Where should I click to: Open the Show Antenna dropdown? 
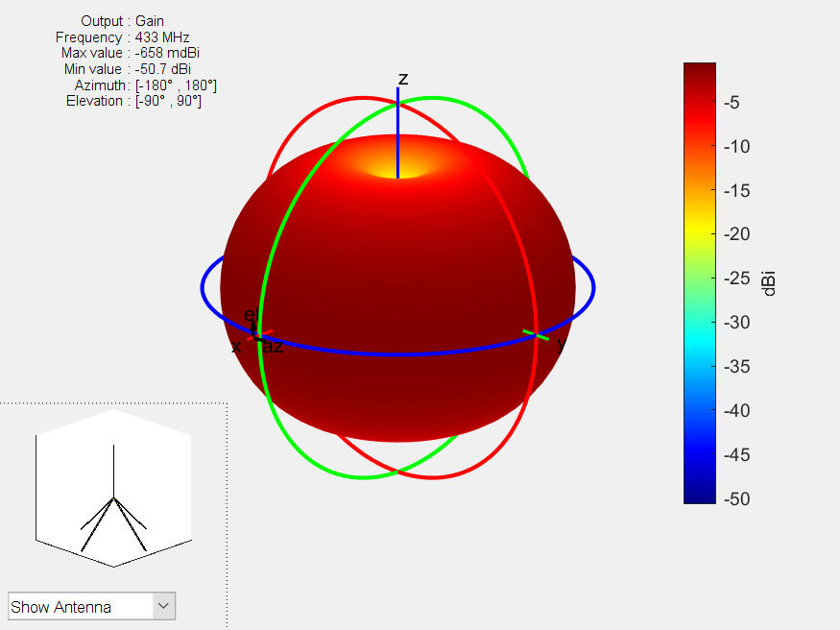tap(91, 606)
